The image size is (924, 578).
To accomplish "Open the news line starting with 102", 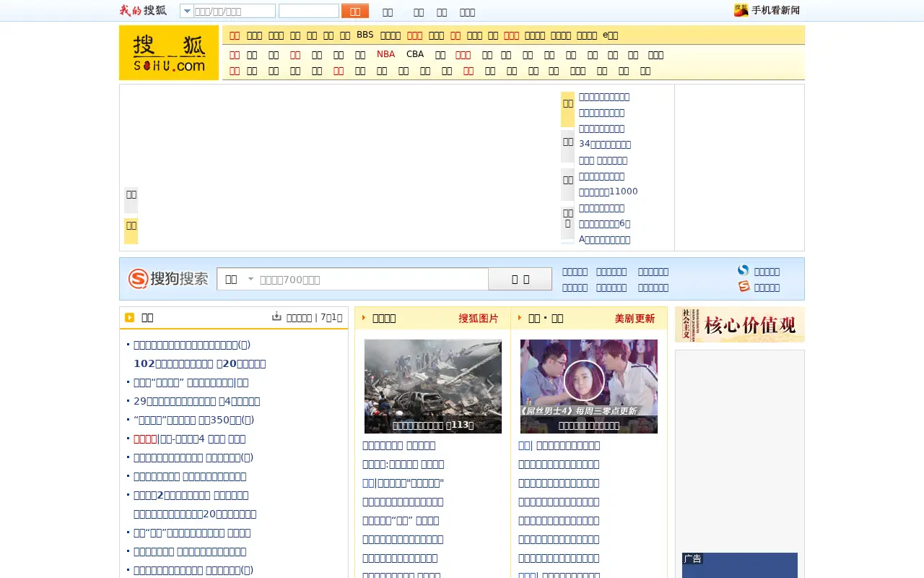I will click(200, 363).
